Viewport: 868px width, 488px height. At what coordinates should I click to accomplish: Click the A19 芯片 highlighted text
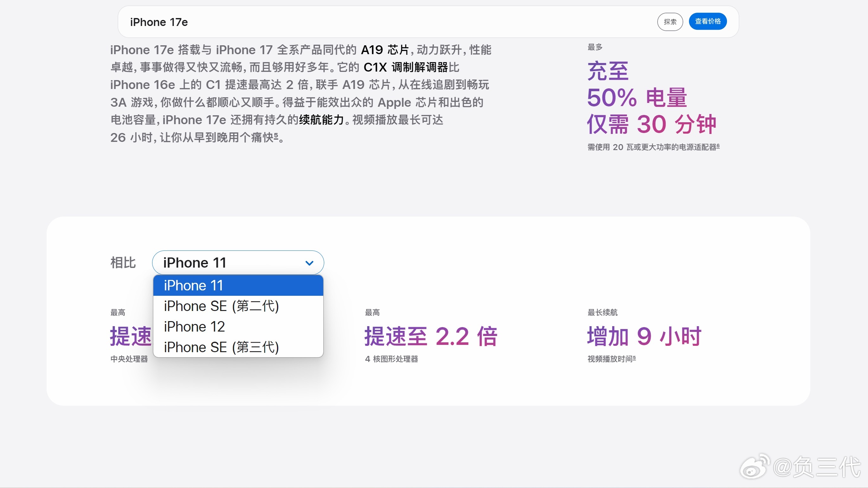[x=384, y=50]
